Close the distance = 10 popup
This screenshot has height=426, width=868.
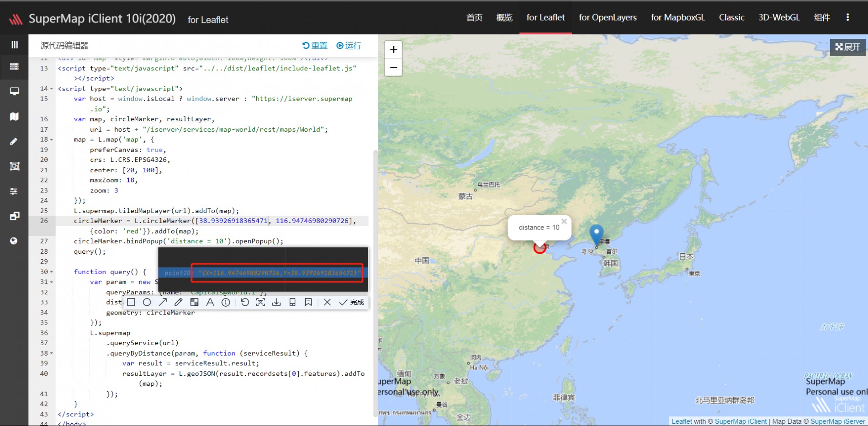pos(564,221)
